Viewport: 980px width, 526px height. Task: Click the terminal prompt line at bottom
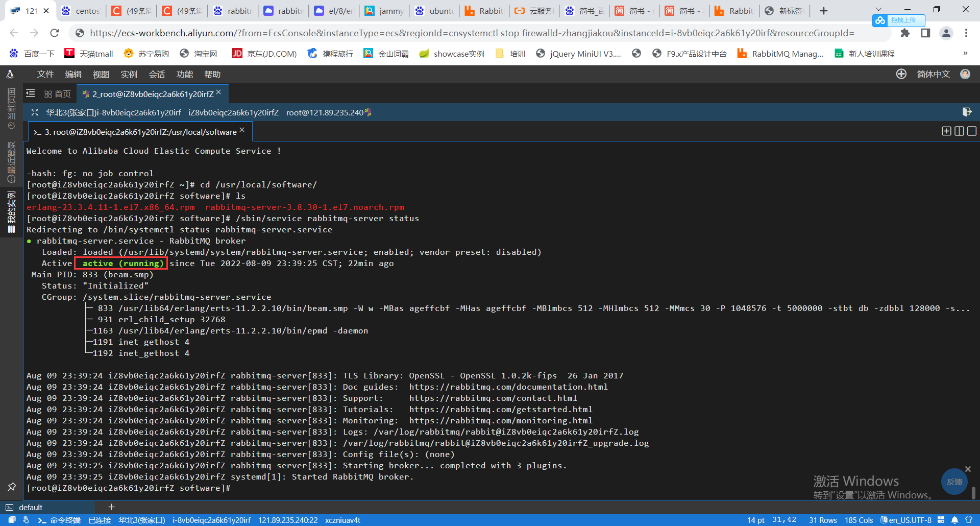pos(129,488)
